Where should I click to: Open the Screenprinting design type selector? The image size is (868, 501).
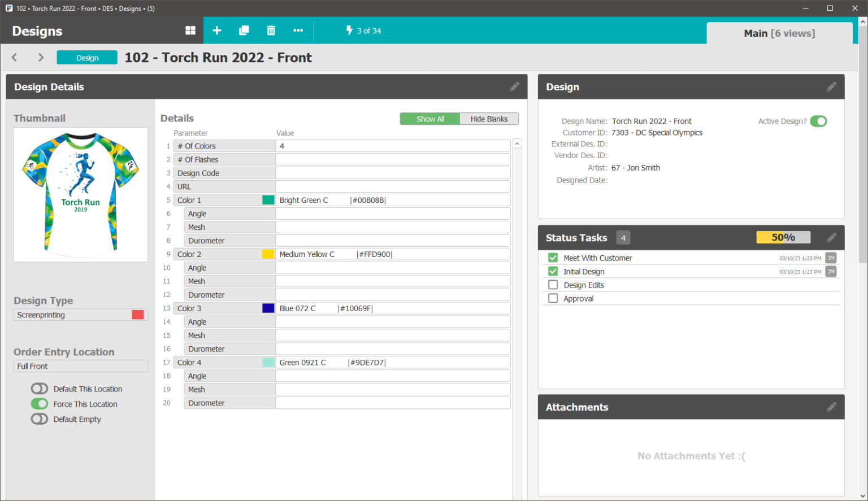pyautogui.click(x=80, y=315)
